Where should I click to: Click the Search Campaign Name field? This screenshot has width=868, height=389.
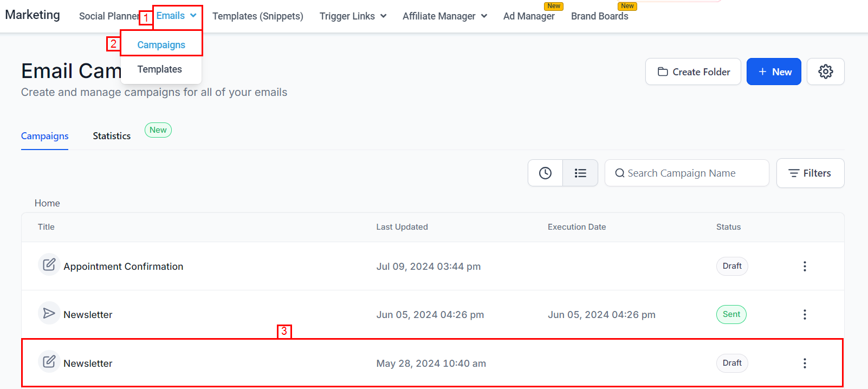coord(686,173)
